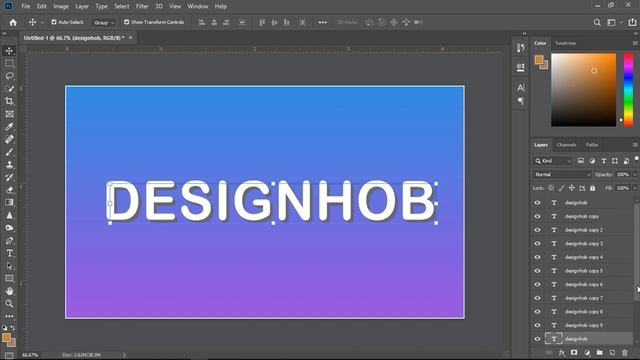Open the Paragraph panel icon
The height and width of the screenshot is (360, 640).
click(x=520, y=100)
